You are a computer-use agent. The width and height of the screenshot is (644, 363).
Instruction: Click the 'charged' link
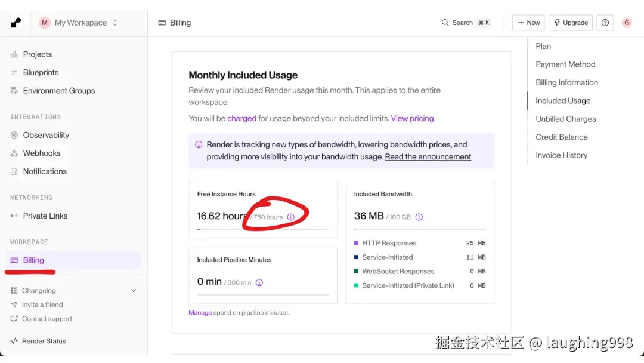(x=241, y=118)
